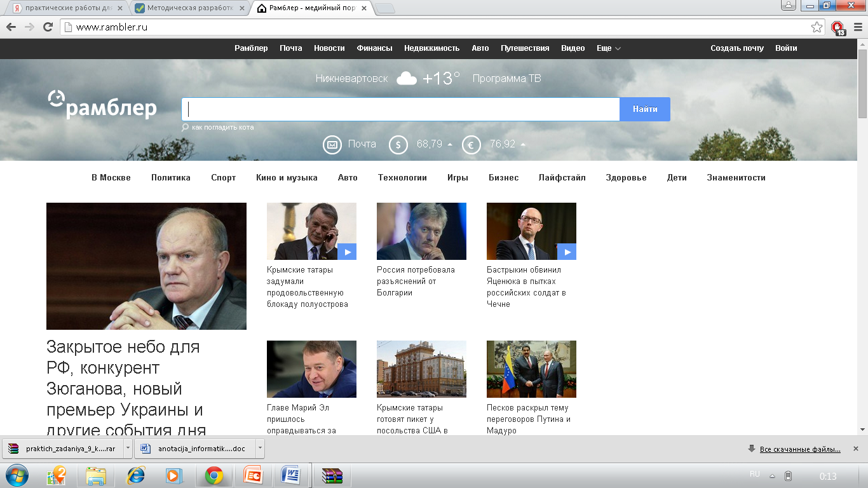
Task: Click the cloud weather icon
Action: coord(407,79)
